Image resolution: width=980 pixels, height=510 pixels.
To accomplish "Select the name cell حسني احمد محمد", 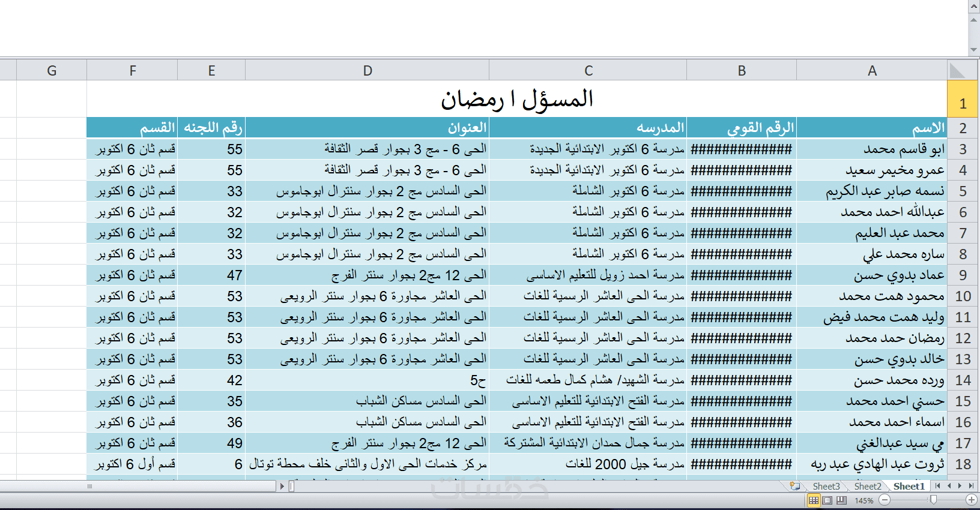I will point(872,401).
